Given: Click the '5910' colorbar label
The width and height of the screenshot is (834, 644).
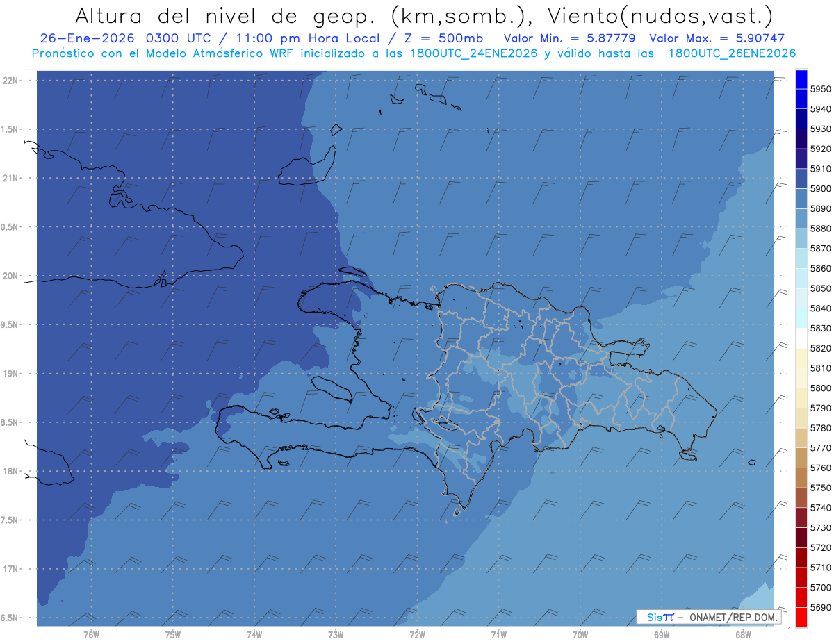Looking at the screenshot, I should (x=821, y=169).
